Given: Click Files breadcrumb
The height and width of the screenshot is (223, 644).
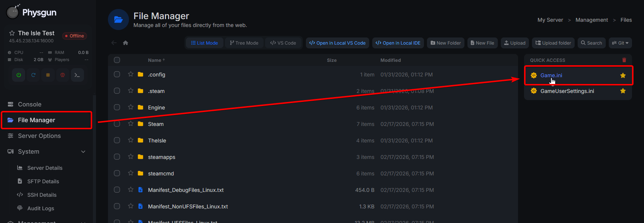Looking at the screenshot, I should click(626, 20).
